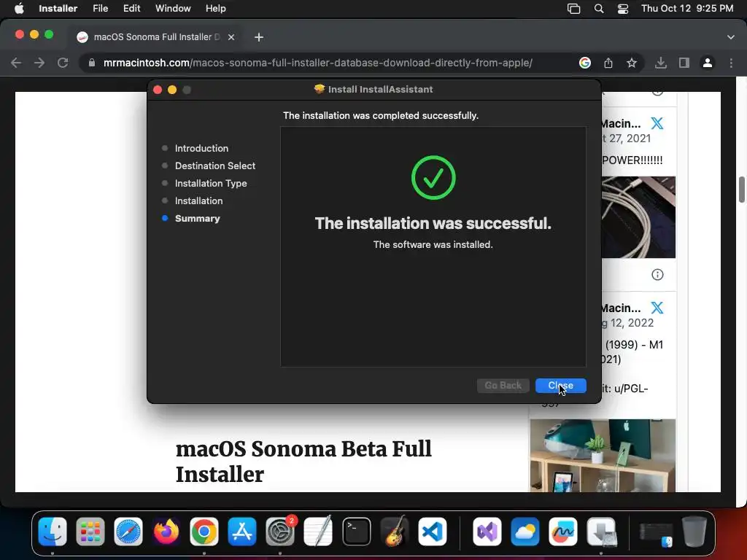The height and width of the screenshot is (560, 747).
Task: Open Terminal from the Dock
Action: click(356, 532)
